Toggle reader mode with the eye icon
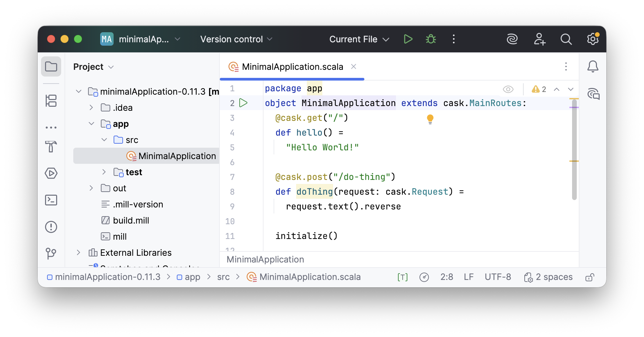The height and width of the screenshot is (337, 644). (x=508, y=89)
